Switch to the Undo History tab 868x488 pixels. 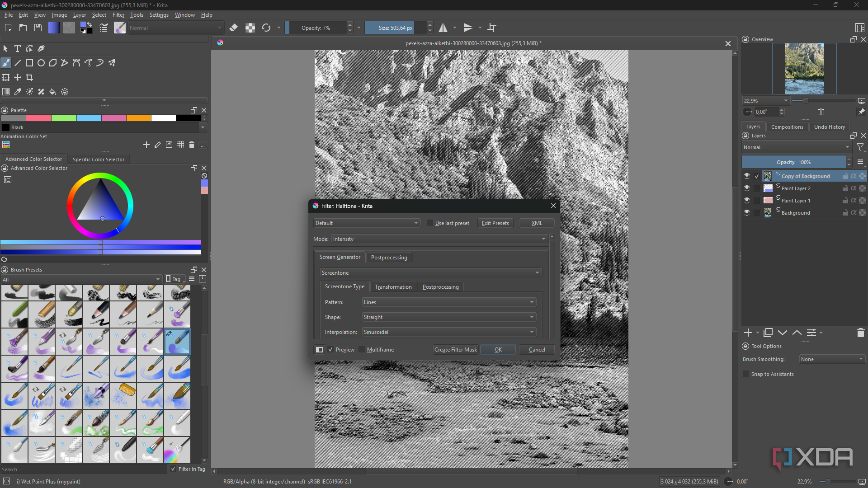click(830, 127)
